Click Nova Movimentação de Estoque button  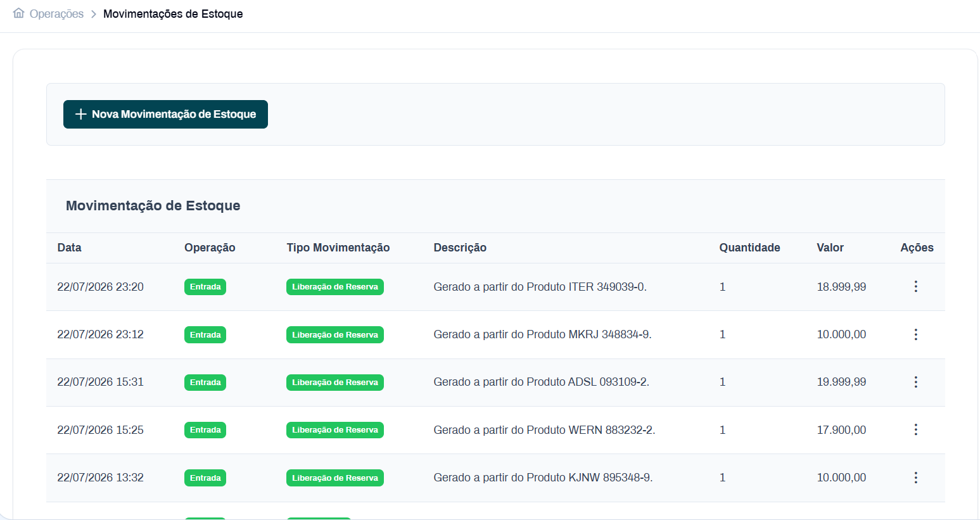[165, 114]
